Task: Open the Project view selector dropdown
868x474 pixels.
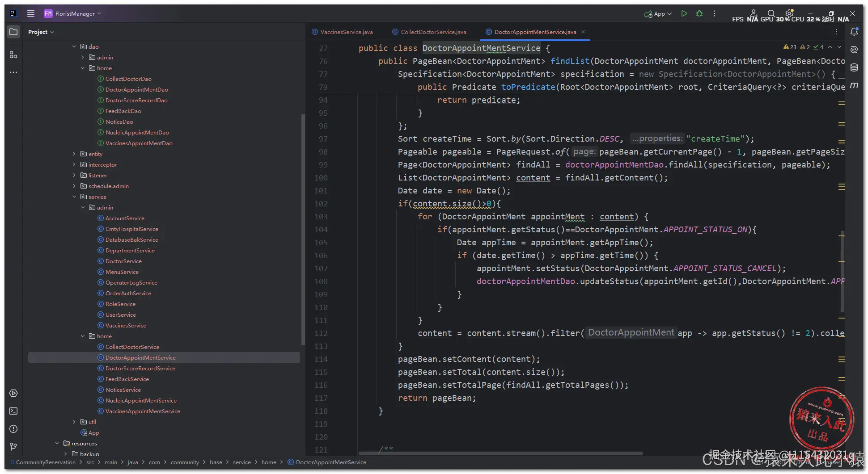Action: pyautogui.click(x=41, y=32)
